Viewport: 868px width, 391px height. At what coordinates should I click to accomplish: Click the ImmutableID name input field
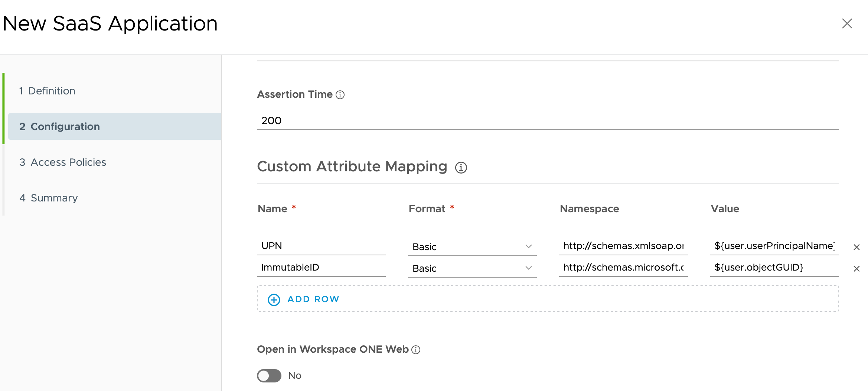[321, 268]
